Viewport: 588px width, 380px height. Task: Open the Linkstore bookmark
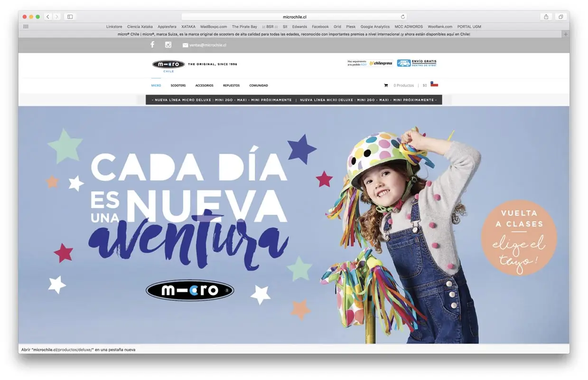click(114, 27)
